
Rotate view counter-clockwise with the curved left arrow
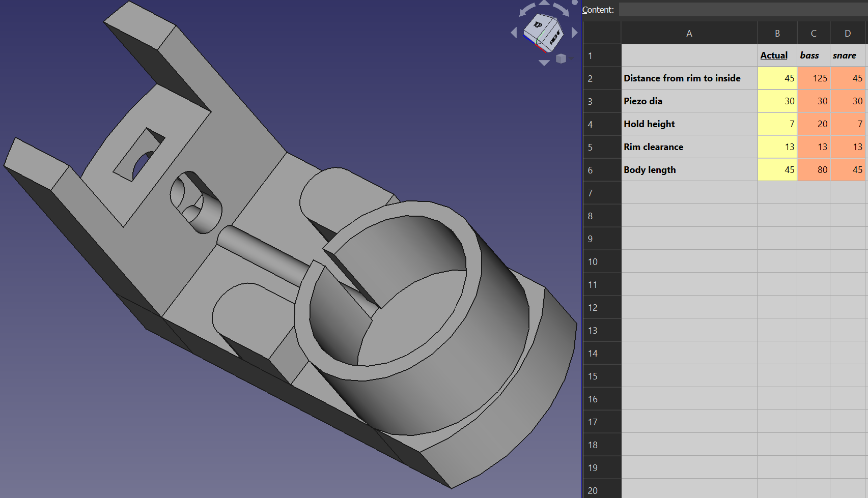pyautogui.click(x=526, y=9)
